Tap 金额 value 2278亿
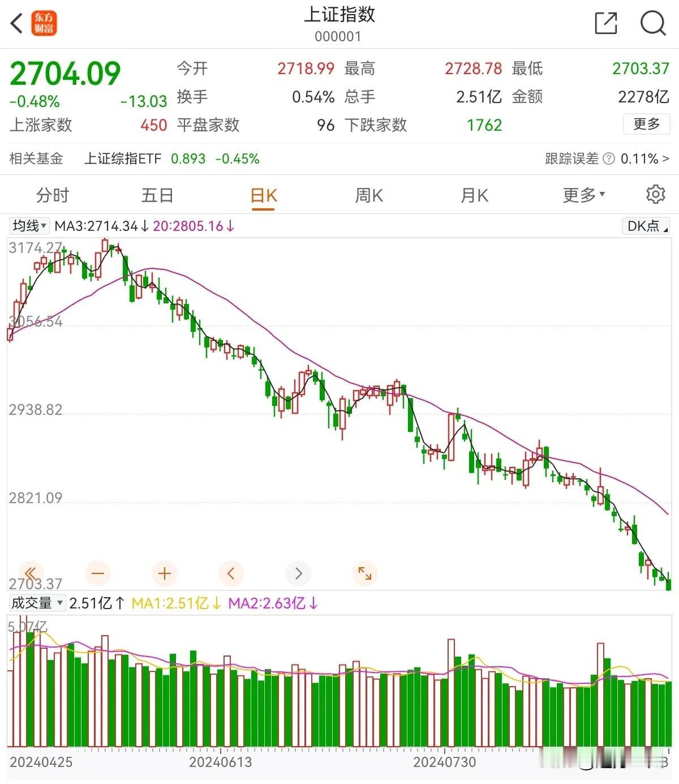The height and width of the screenshot is (784, 679). click(x=643, y=97)
